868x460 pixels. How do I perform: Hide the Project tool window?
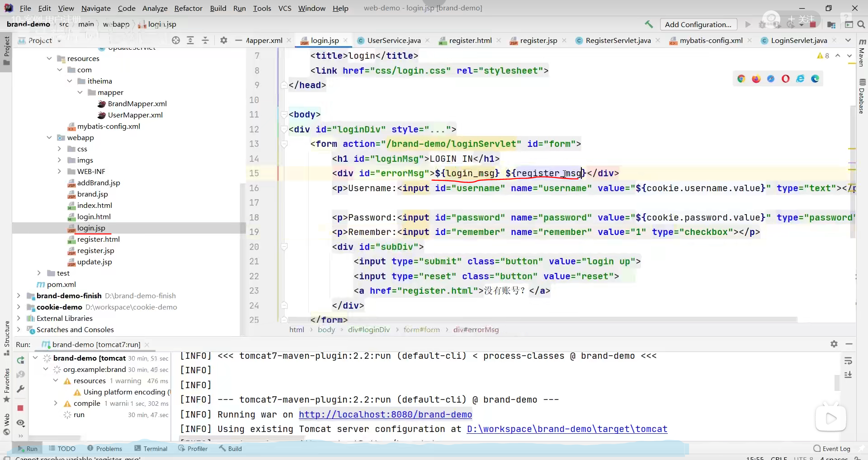coord(239,40)
